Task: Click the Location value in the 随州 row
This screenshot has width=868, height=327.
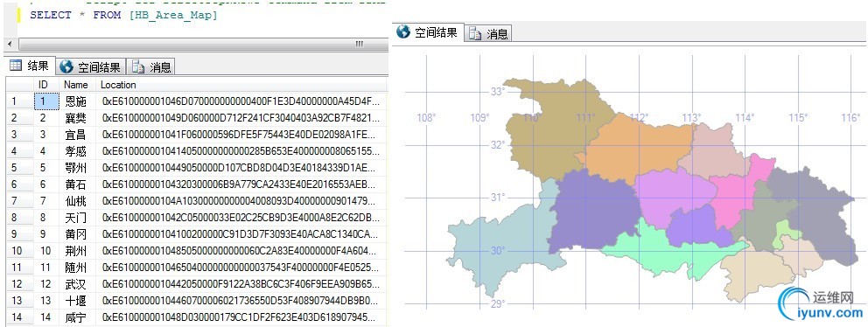Action: pos(241,268)
